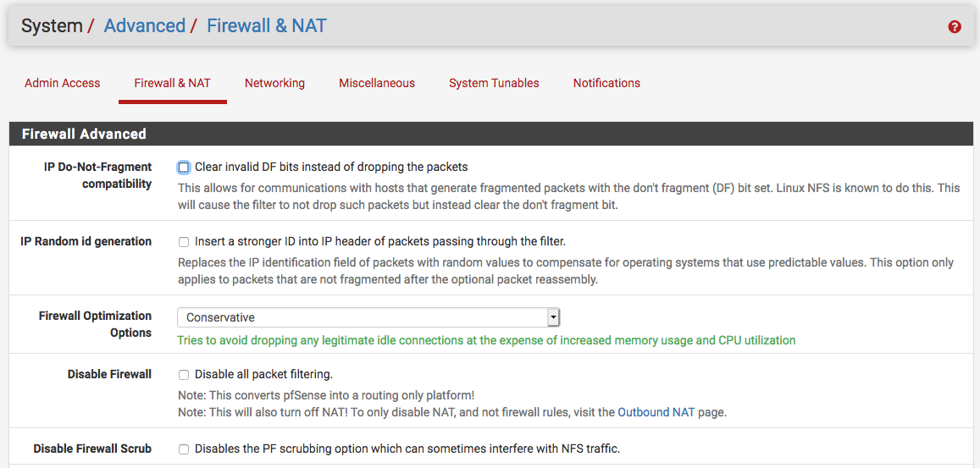Screen dimensions: 980x468
Task: Open System Tunables tab
Action: (x=494, y=83)
